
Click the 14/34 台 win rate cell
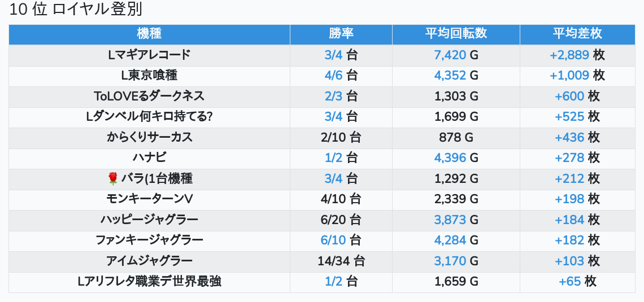click(x=341, y=261)
